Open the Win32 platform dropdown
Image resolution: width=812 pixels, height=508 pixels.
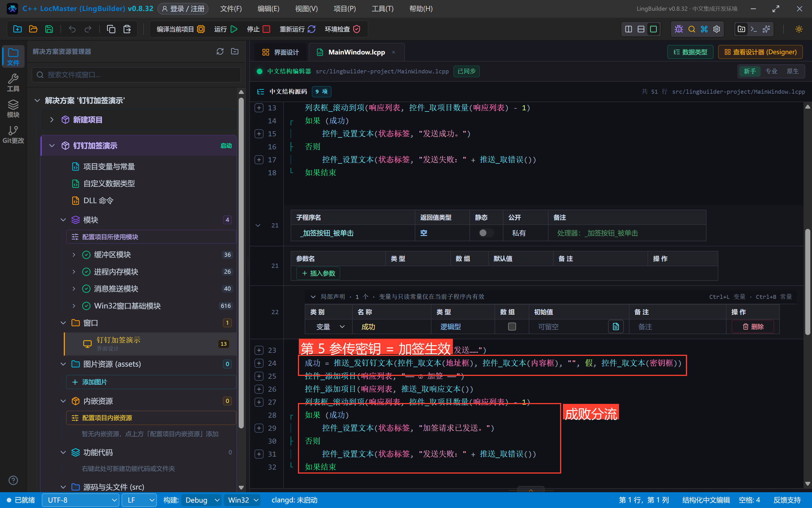tap(242, 500)
